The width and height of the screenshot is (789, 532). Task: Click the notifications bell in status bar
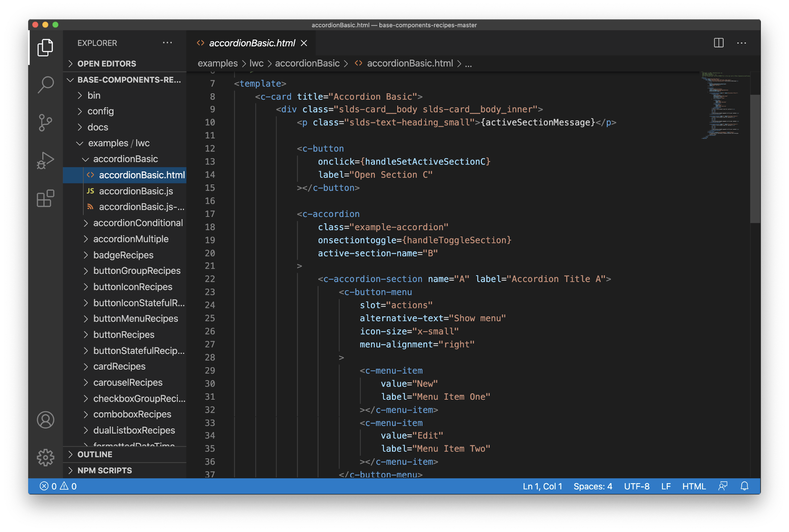(x=744, y=486)
